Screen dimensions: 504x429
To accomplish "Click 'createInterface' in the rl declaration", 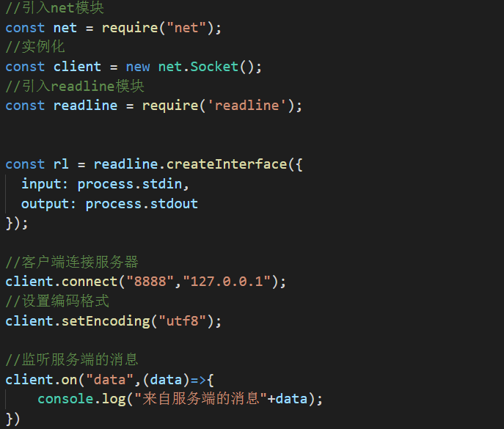I will [x=227, y=164].
